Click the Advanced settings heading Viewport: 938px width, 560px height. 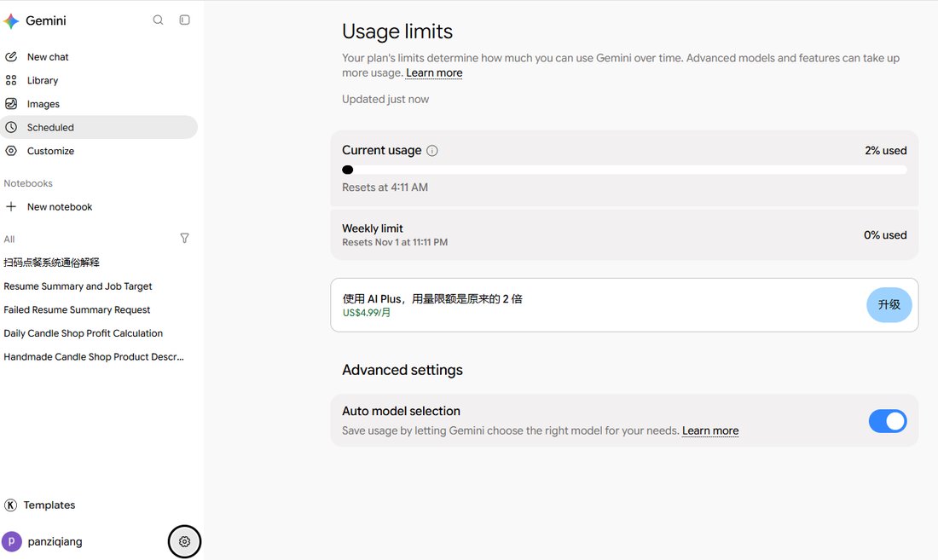[x=402, y=370]
